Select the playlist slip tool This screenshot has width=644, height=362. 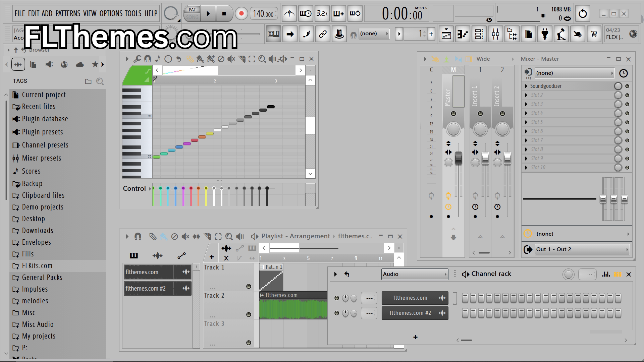(196, 237)
